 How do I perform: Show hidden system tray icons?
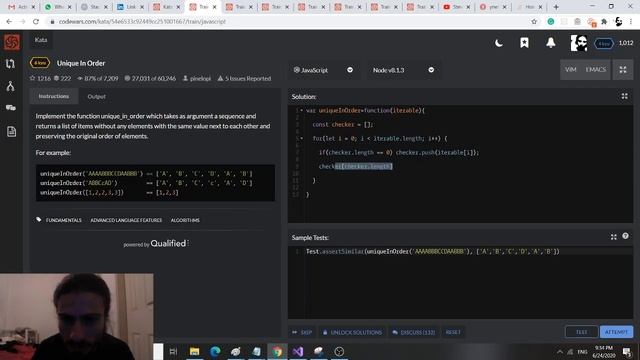tap(560, 351)
